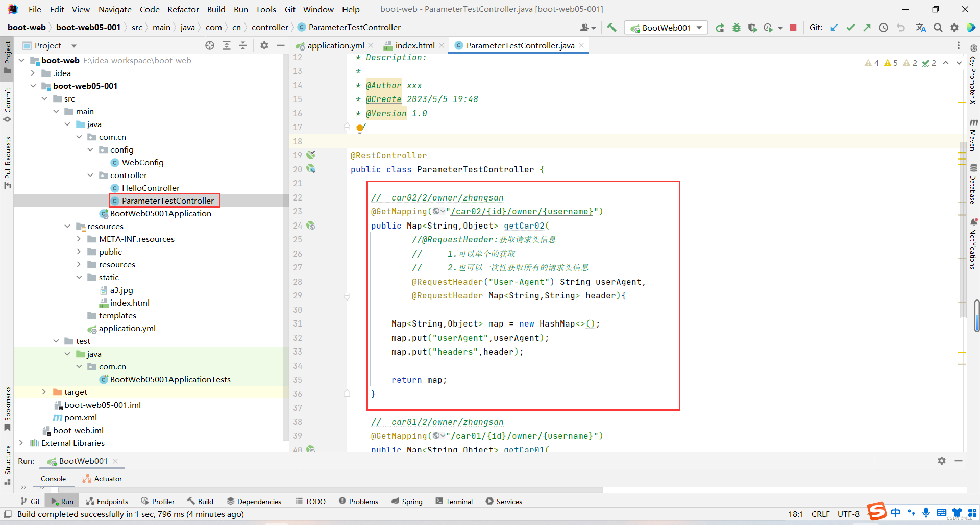Select opened file target icon in Project panel
The width and height of the screenshot is (980, 525).
tap(210, 45)
